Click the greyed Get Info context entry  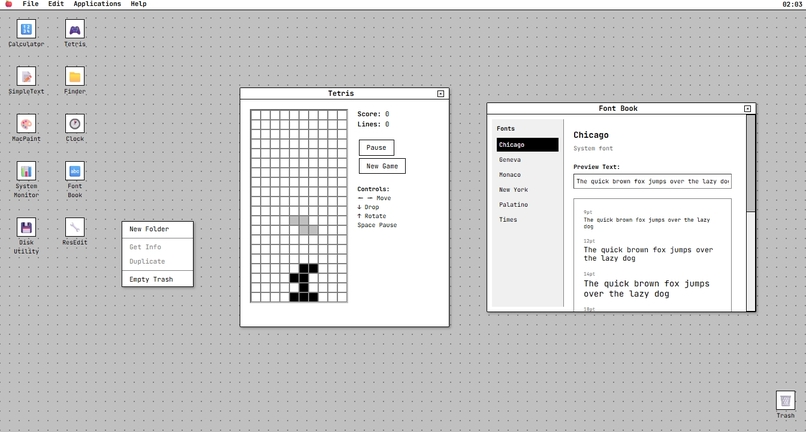(x=157, y=247)
